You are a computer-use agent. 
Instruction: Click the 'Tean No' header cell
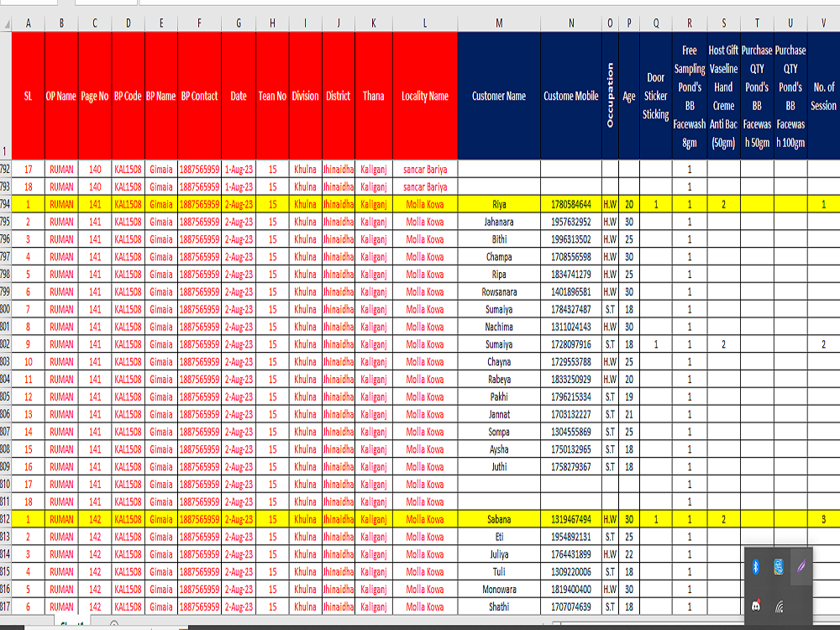pos(273,96)
